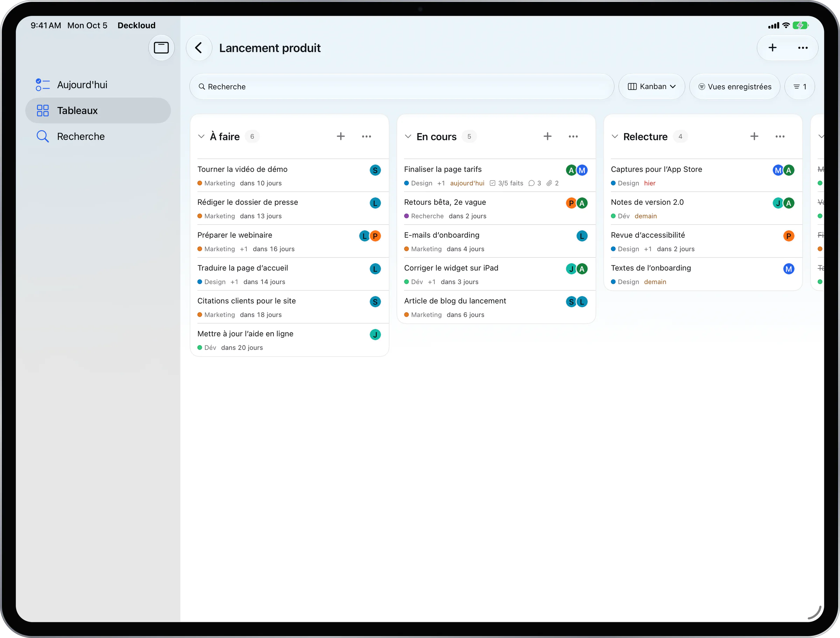Open card E-mails d'onboarding
The image size is (840, 638).
[x=496, y=241]
